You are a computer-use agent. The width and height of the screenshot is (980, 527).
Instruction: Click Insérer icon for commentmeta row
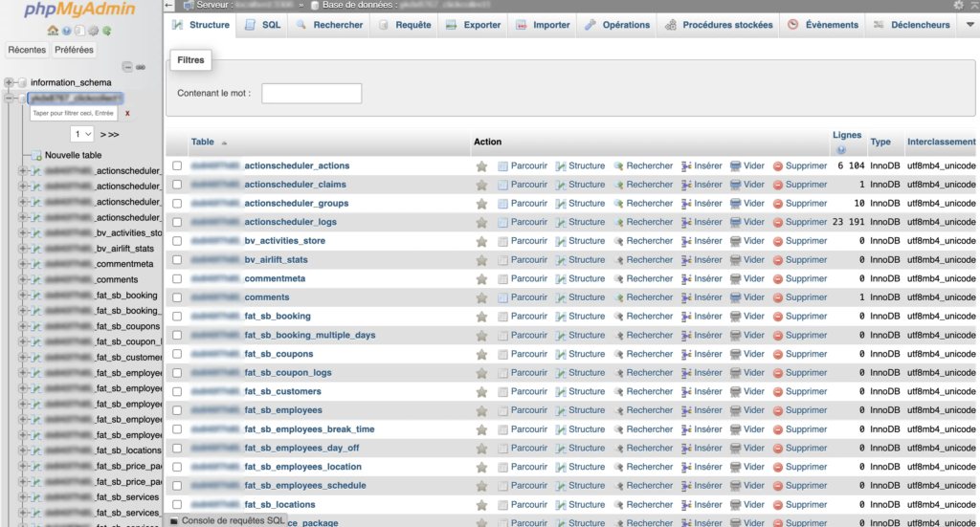(686, 279)
